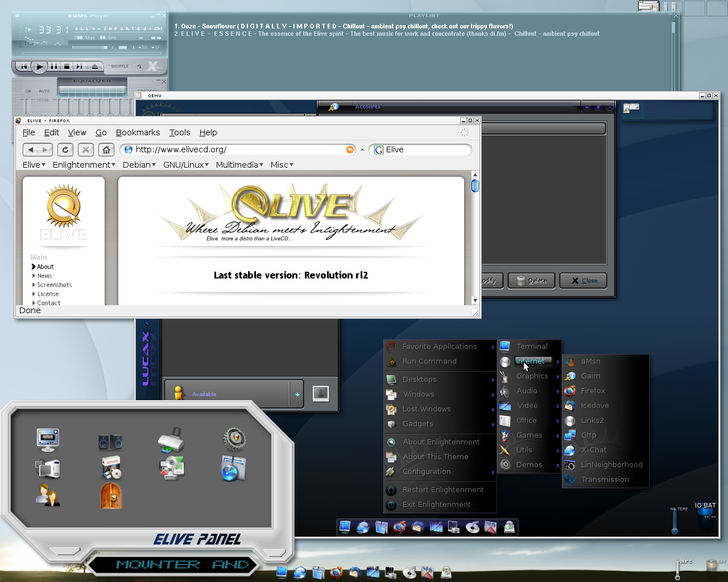Click News link on Elive page

pyautogui.click(x=44, y=276)
